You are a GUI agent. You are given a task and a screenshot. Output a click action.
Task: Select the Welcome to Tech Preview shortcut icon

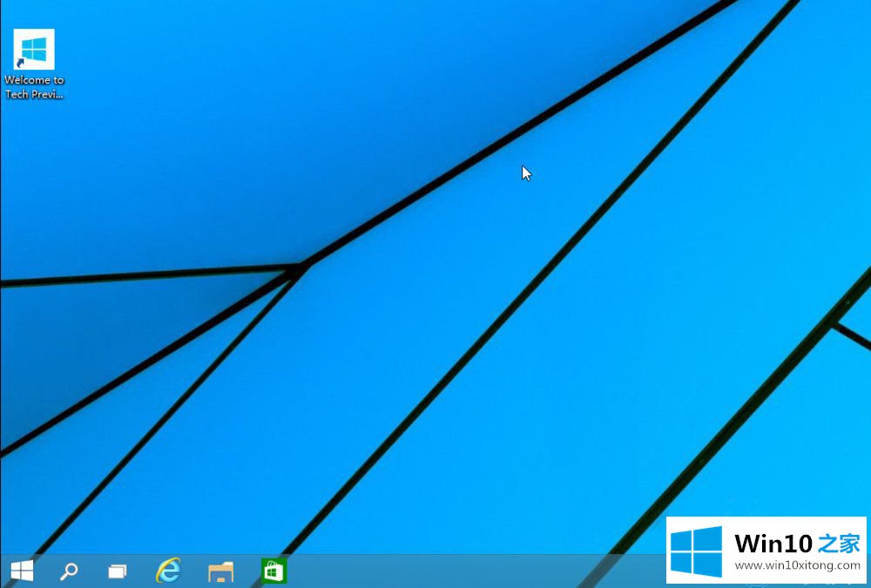[34, 50]
